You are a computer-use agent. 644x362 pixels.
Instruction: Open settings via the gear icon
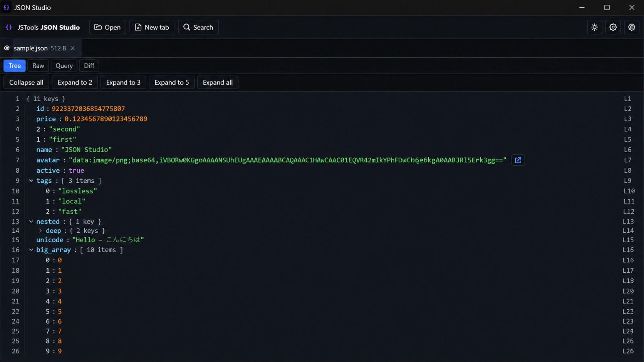click(613, 27)
